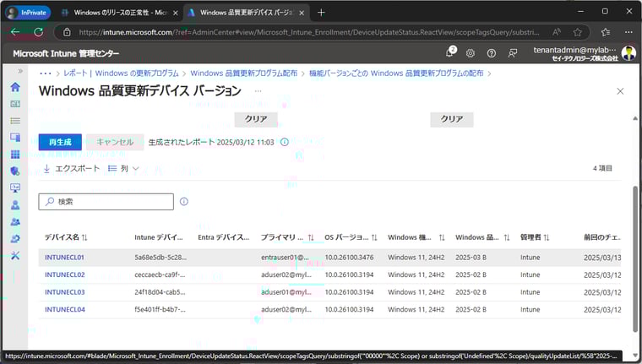This screenshot has width=642, height=364.
Task: Go back with browser back arrow
Action: point(15,32)
